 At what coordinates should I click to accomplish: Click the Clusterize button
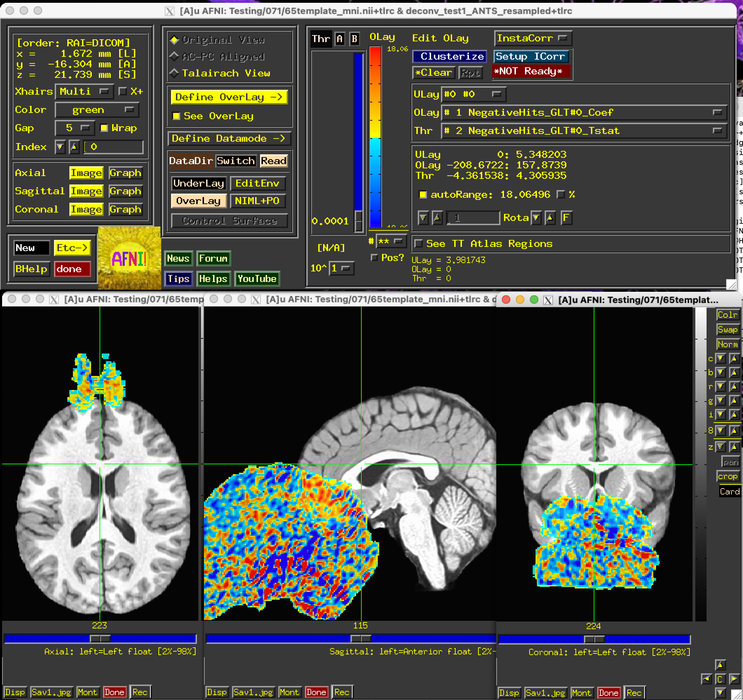point(450,56)
